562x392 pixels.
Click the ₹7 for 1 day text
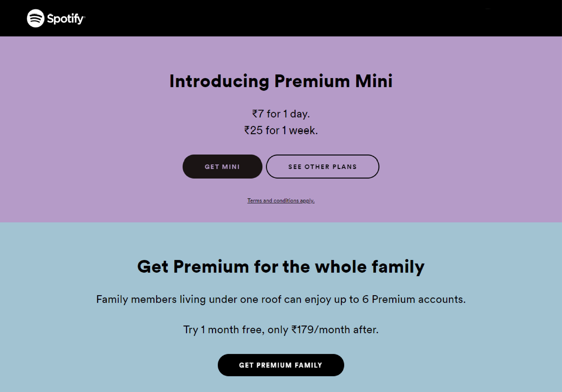[281, 114]
